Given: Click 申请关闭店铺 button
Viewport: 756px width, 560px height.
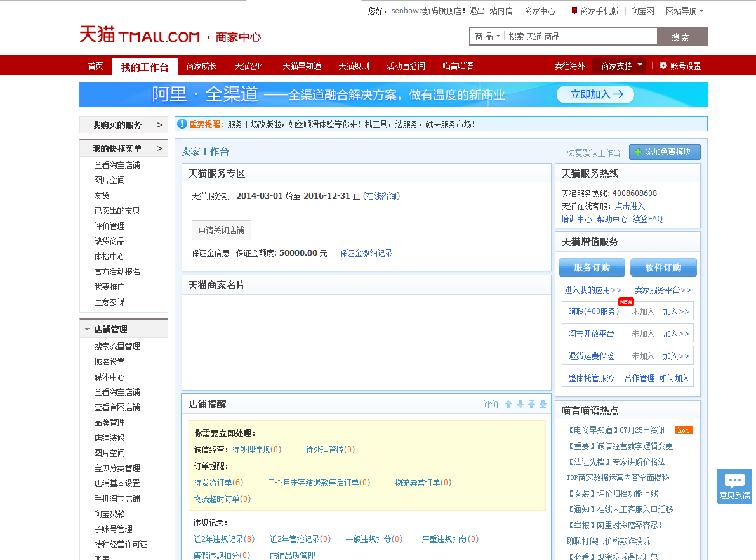Looking at the screenshot, I should [x=222, y=230].
